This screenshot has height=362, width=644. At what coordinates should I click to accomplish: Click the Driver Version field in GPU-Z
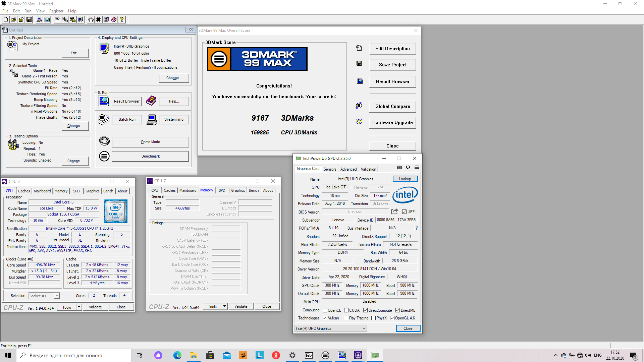pyautogui.click(x=369, y=269)
